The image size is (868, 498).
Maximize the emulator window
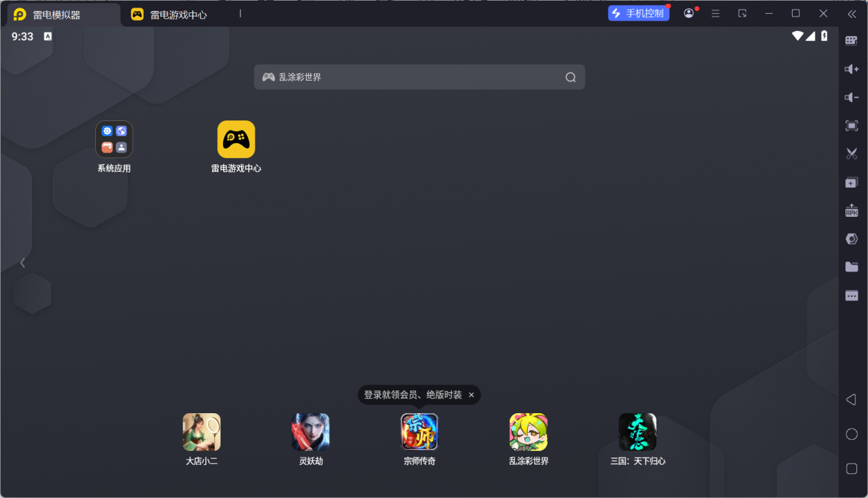tap(795, 14)
